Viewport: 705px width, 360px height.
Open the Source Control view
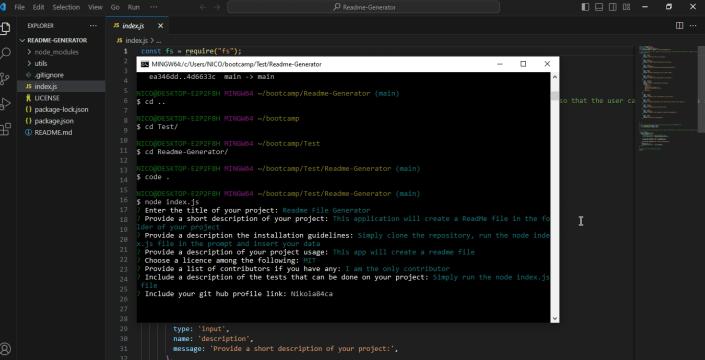[5, 79]
